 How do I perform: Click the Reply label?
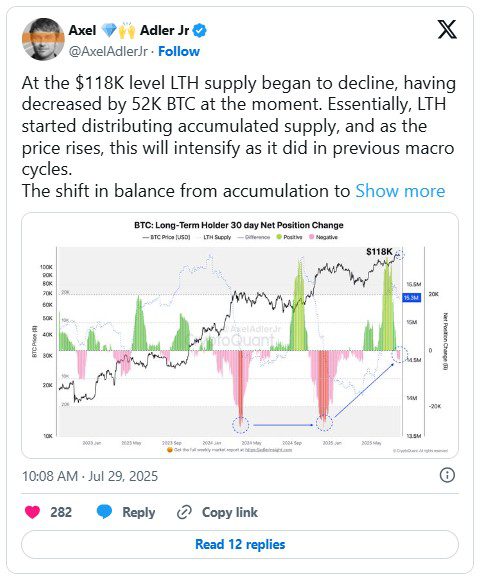pyautogui.click(x=139, y=512)
